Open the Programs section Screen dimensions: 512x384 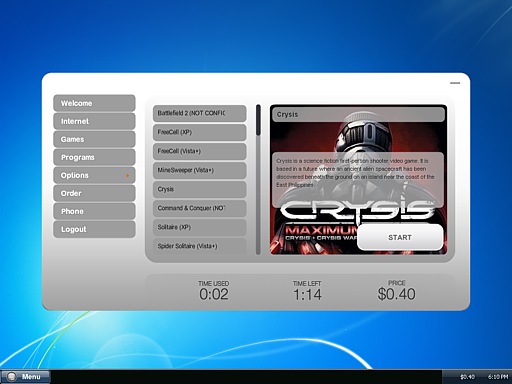pos(94,157)
